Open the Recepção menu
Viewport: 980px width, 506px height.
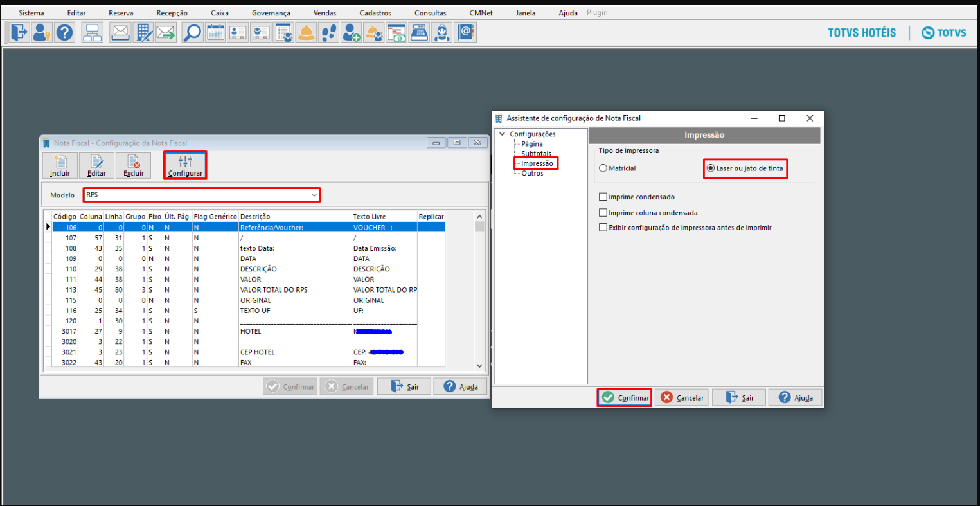pyautogui.click(x=172, y=13)
